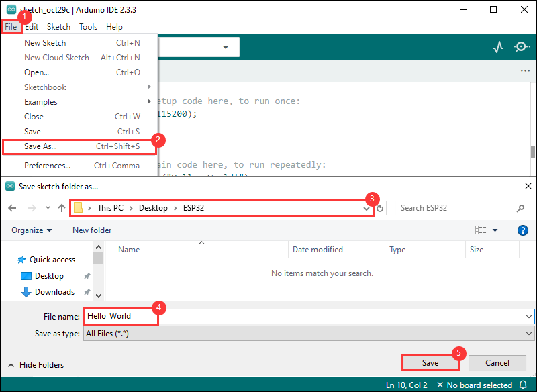Open the Serial Plotter icon

point(497,47)
